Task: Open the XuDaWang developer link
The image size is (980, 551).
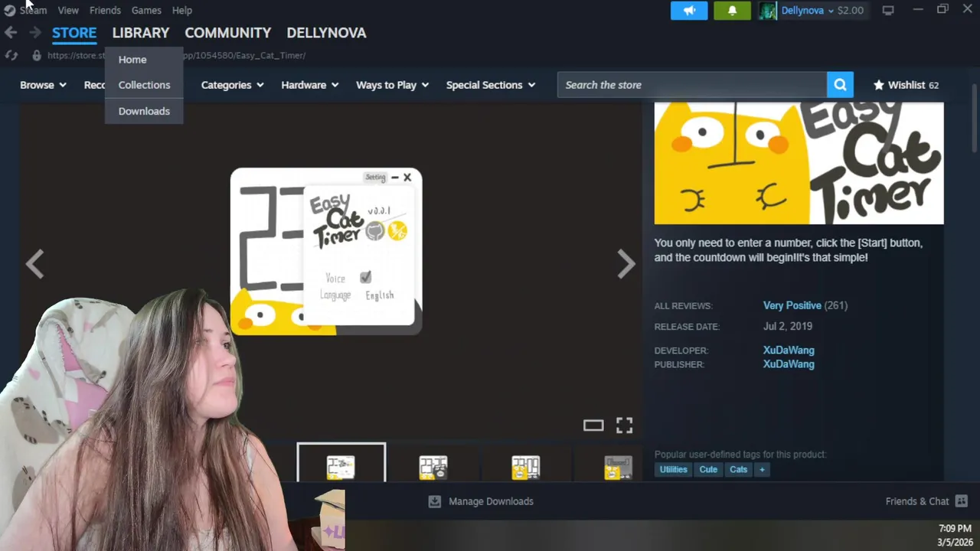Action: coord(789,350)
